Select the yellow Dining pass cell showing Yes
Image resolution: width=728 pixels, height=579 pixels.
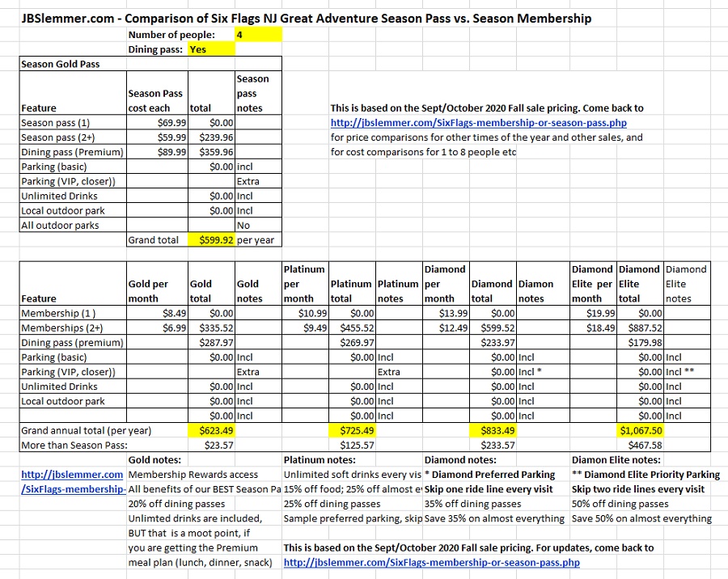click(211, 49)
